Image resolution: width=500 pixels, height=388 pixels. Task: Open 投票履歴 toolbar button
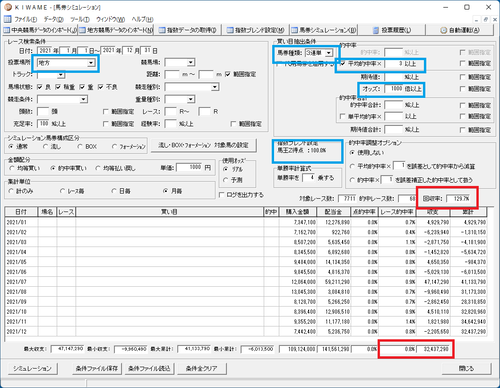pos(391,30)
